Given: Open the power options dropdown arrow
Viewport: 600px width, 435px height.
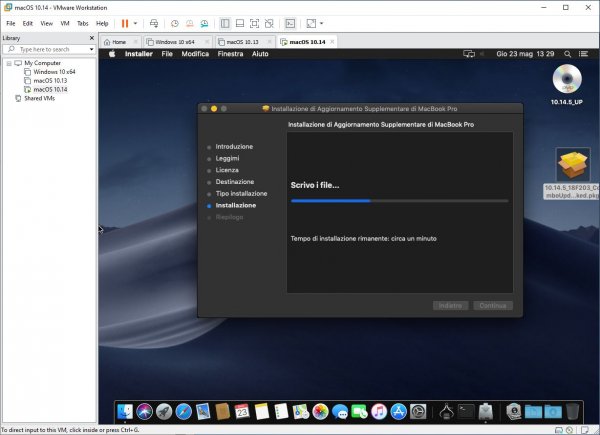Looking at the screenshot, I should click(135, 23).
